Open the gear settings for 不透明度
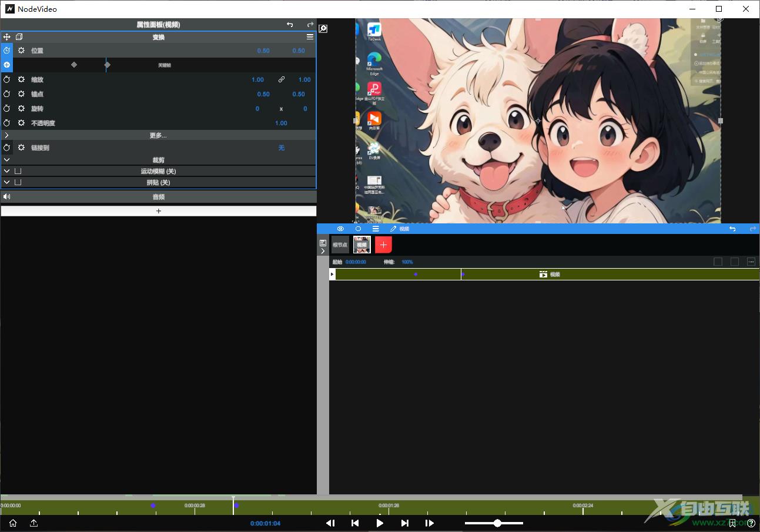 pos(21,123)
